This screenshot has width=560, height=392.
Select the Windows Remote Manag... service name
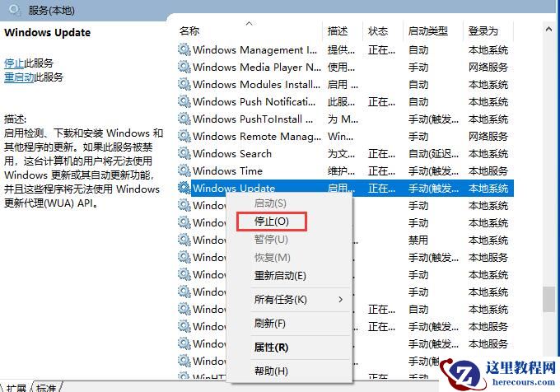click(257, 137)
